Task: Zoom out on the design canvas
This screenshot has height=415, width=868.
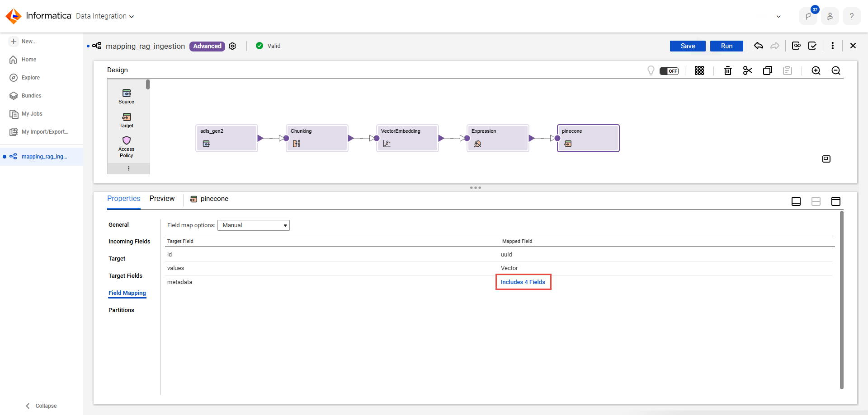Action: click(836, 70)
